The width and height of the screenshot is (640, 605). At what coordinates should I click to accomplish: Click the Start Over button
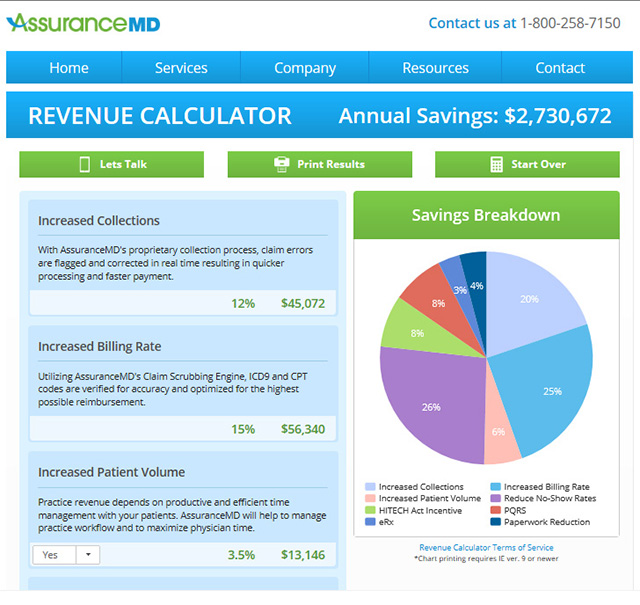coord(527,164)
